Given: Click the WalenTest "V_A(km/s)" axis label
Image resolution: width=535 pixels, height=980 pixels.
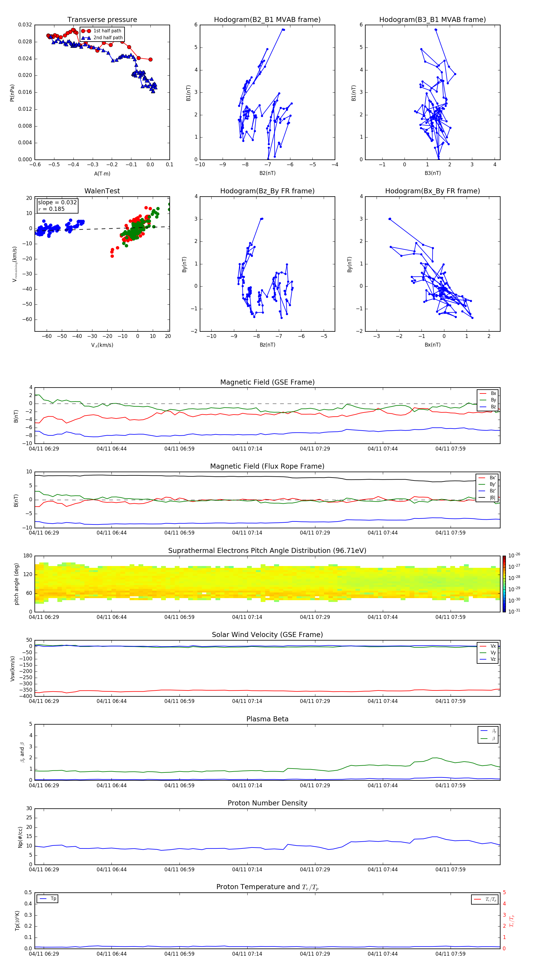Looking at the screenshot, I should [102, 345].
